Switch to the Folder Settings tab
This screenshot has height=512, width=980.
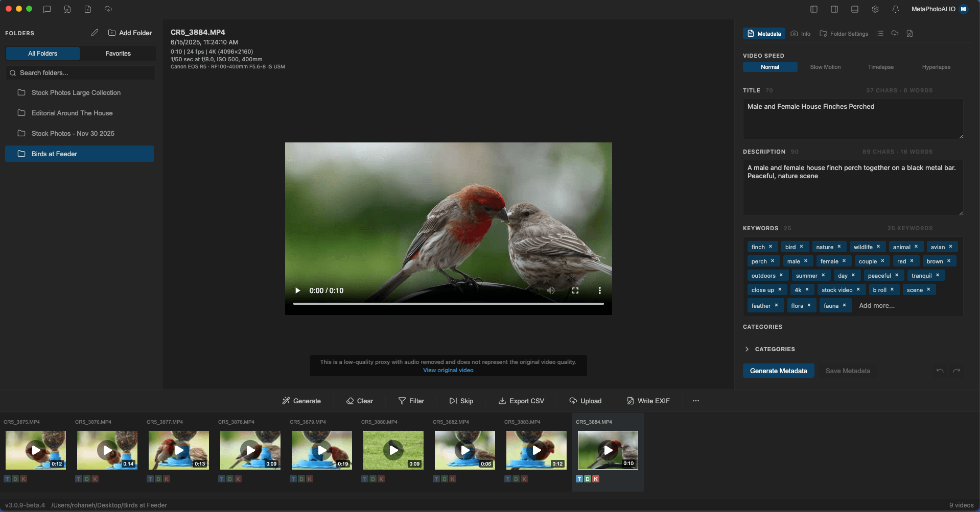(x=844, y=34)
